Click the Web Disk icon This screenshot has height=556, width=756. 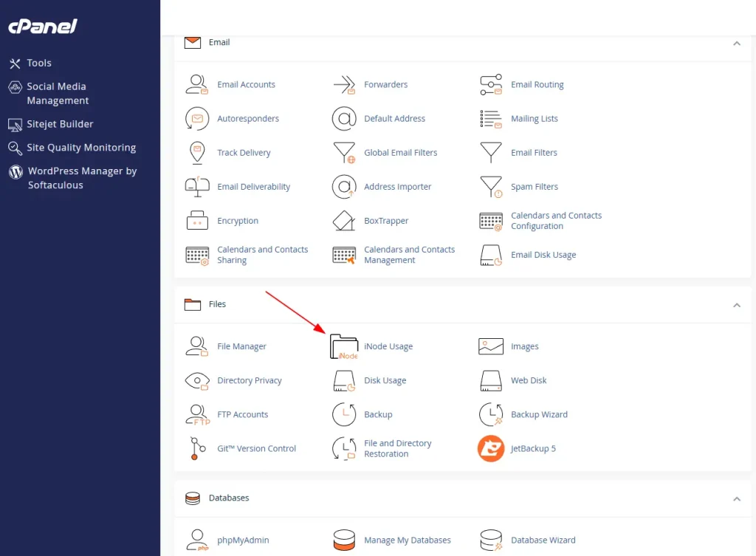click(x=491, y=380)
